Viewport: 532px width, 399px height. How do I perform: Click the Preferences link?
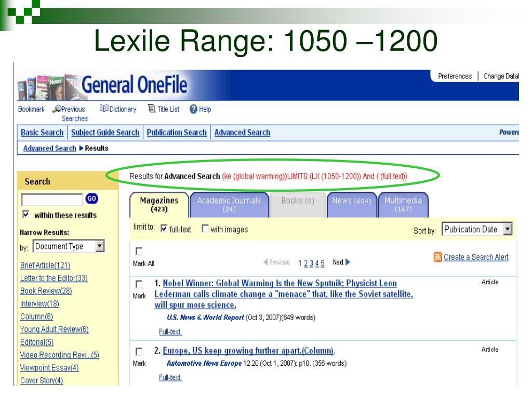[x=455, y=76]
